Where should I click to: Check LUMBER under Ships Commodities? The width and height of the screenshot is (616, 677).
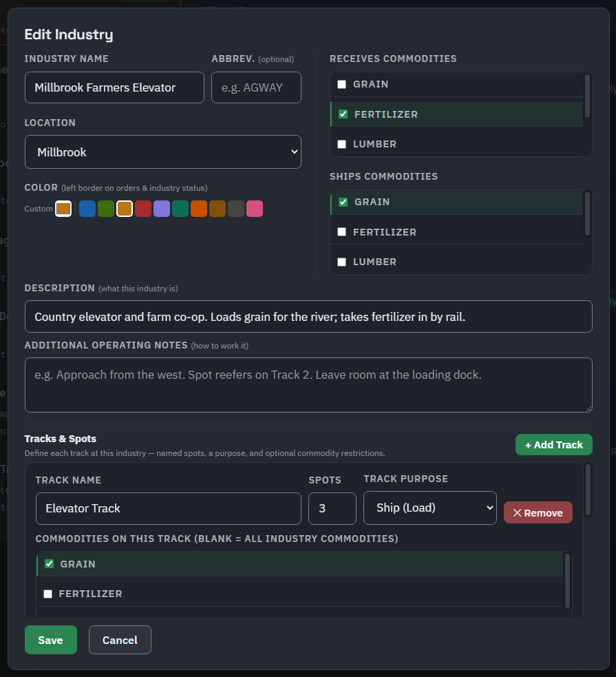[x=341, y=262]
